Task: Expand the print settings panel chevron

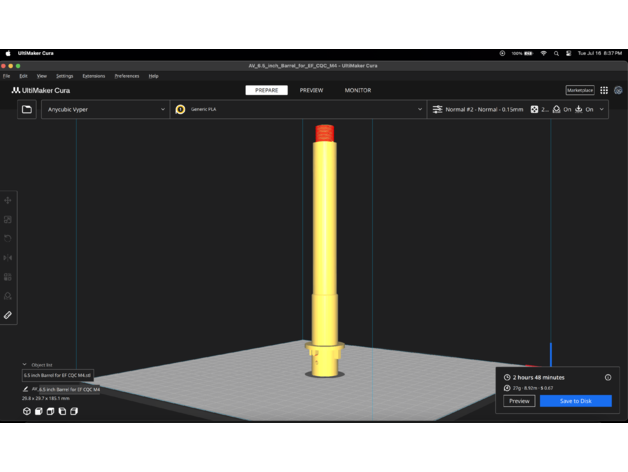Action: pos(602,109)
